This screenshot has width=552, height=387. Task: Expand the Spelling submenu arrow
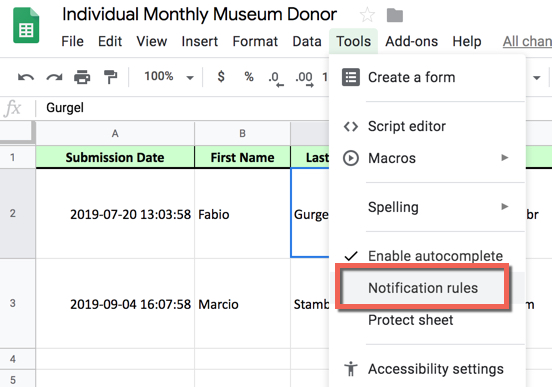pyautogui.click(x=504, y=206)
